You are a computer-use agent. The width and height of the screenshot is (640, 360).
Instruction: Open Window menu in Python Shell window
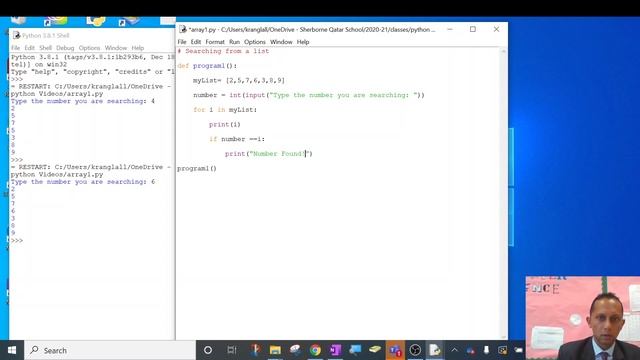point(116,48)
